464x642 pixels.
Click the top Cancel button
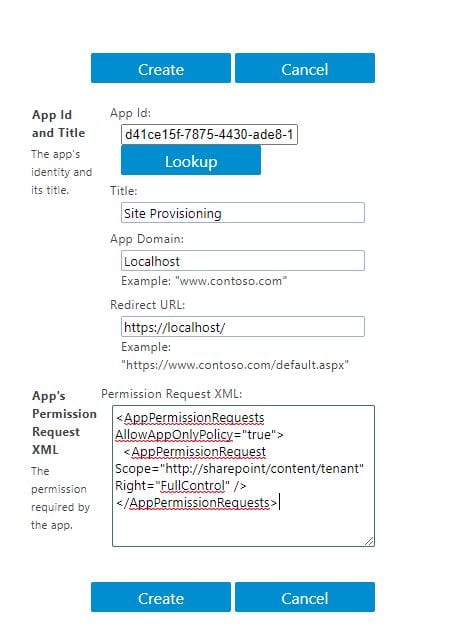(x=305, y=68)
